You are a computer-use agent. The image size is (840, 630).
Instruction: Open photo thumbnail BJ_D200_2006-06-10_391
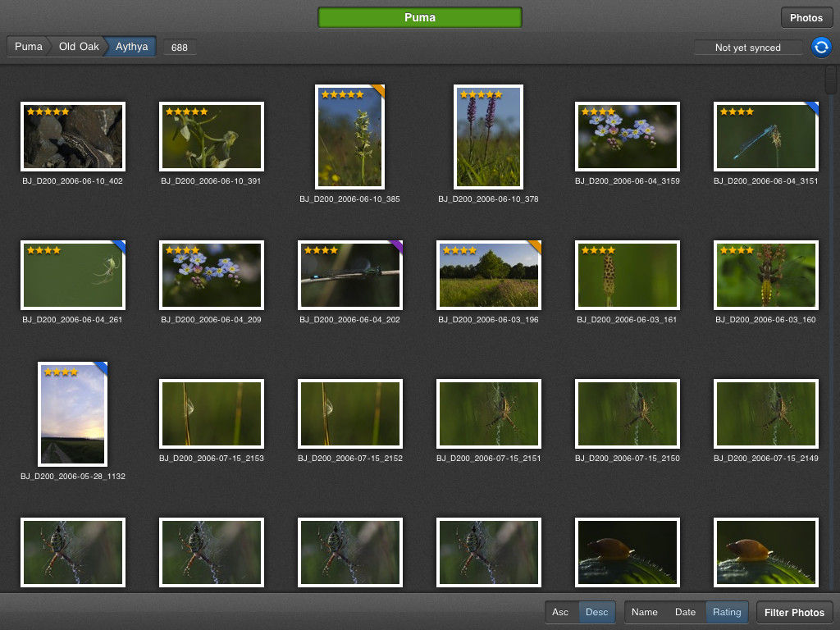click(212, 137)
